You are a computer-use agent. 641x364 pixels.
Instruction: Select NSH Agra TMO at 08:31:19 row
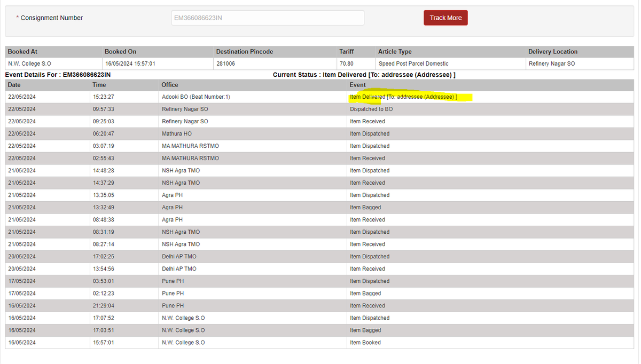click(x=253, y=232)
